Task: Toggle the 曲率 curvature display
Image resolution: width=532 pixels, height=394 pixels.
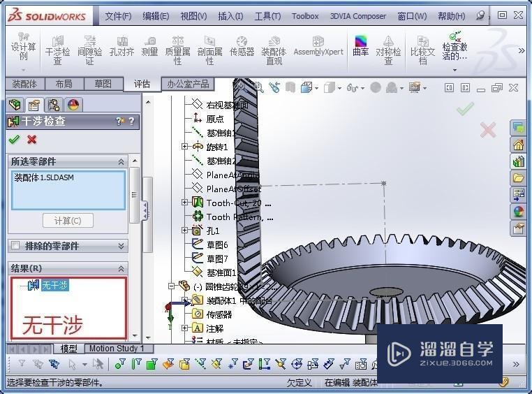Action: point(360,47)
